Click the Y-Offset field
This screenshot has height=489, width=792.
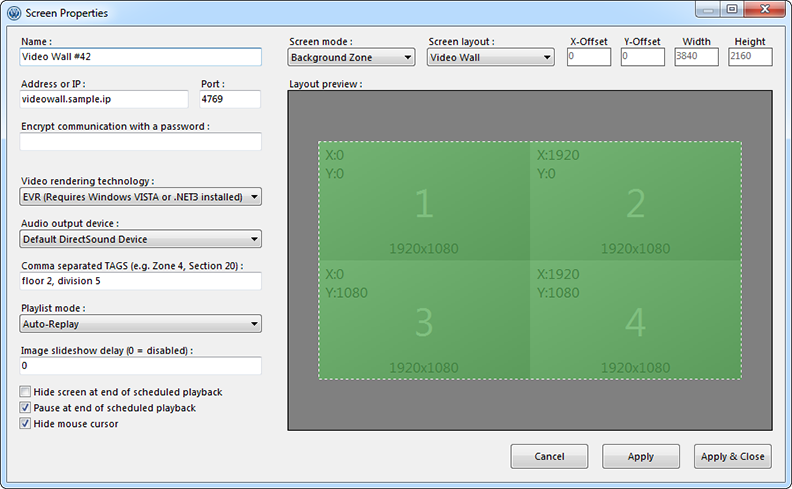pos(642,57)
